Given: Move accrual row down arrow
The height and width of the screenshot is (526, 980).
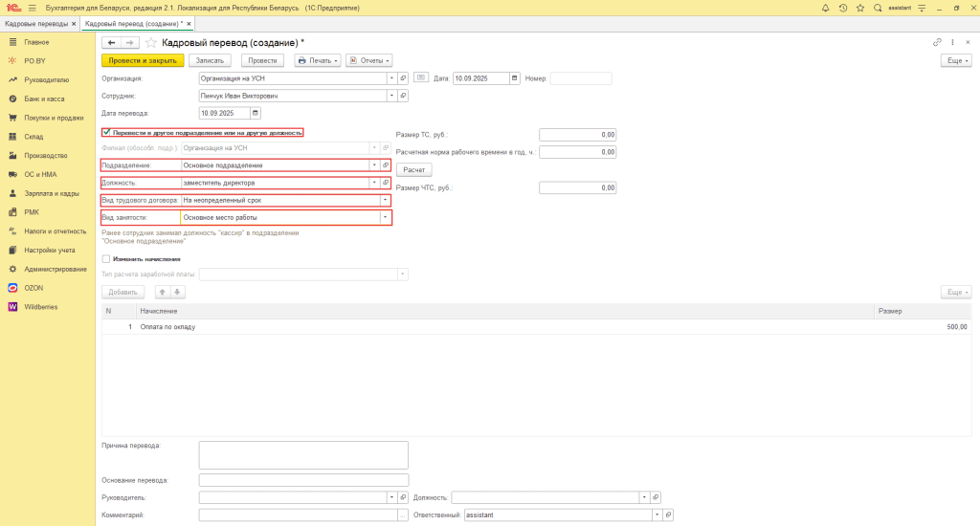Looking at the screenshot, I should click(177, 292).
